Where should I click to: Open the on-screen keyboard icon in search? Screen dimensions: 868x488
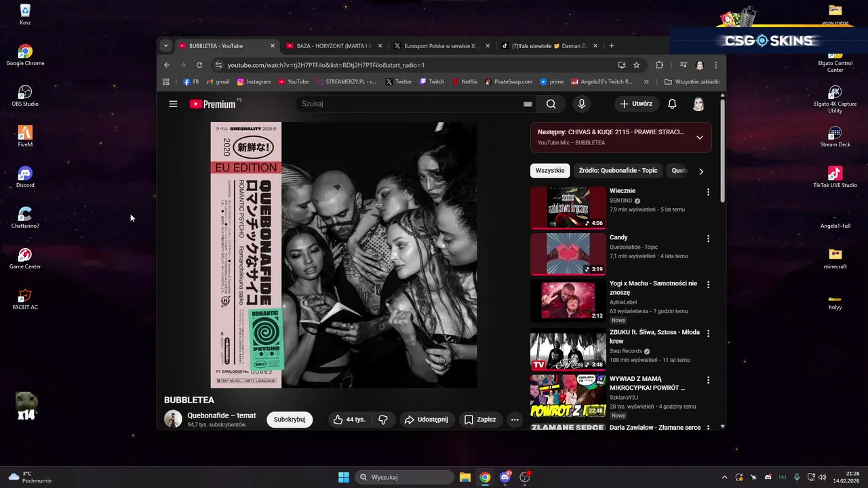click(528, 104)
